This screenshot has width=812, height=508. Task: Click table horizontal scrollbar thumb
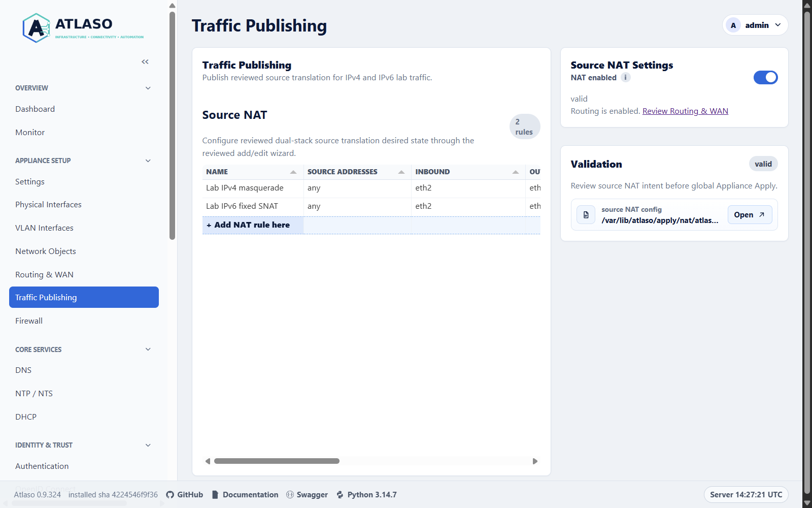[x=277, y=461]
